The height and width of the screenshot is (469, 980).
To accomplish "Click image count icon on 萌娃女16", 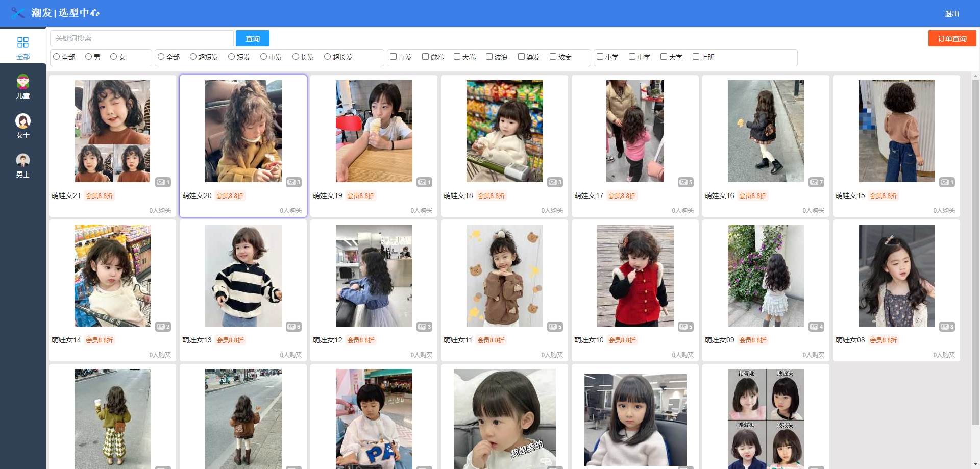I will (x=816, y=182).
